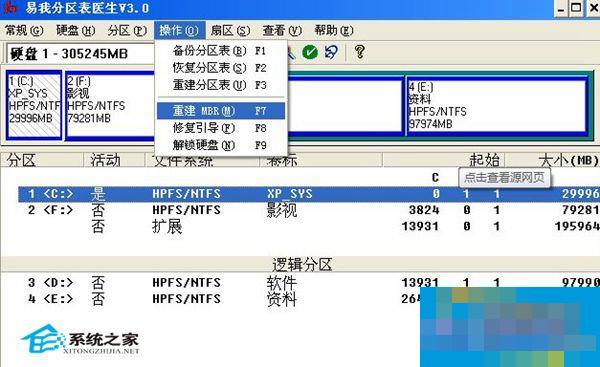This screenshot has height=367, width=600.
Task: Maximize the 易我分区表医生 window
Action: point(576,8)
